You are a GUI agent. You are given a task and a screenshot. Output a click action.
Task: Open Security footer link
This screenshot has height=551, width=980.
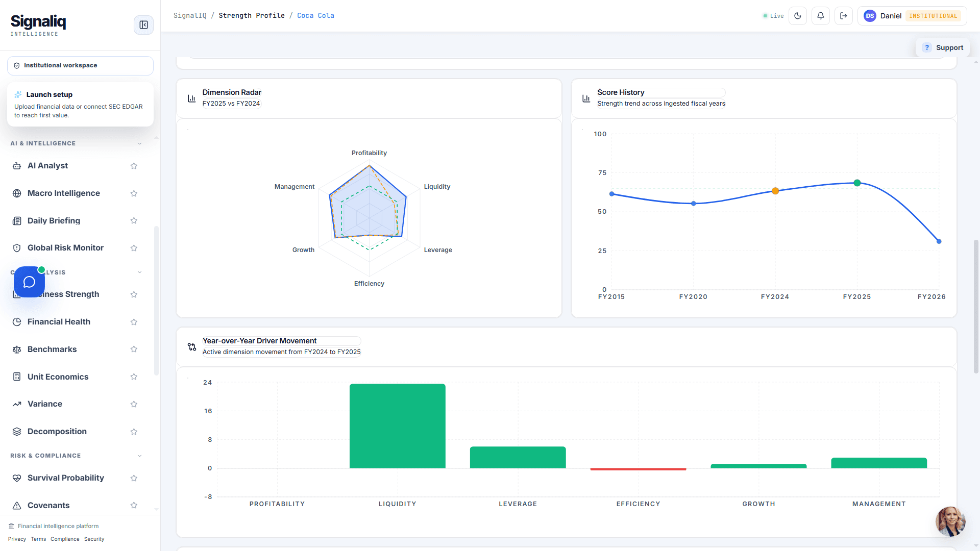coord(94,539)
